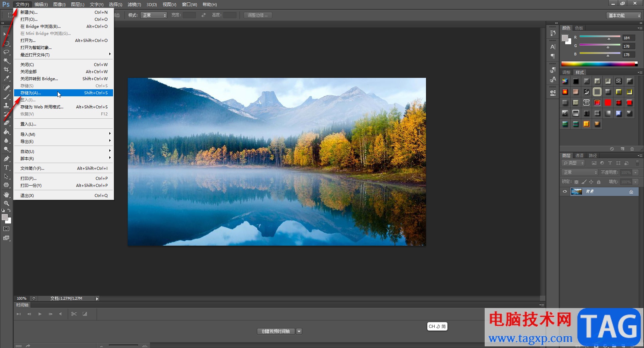Select the Hand tool
This screenshot has width=644, height=348.
(x=6, y=195)
